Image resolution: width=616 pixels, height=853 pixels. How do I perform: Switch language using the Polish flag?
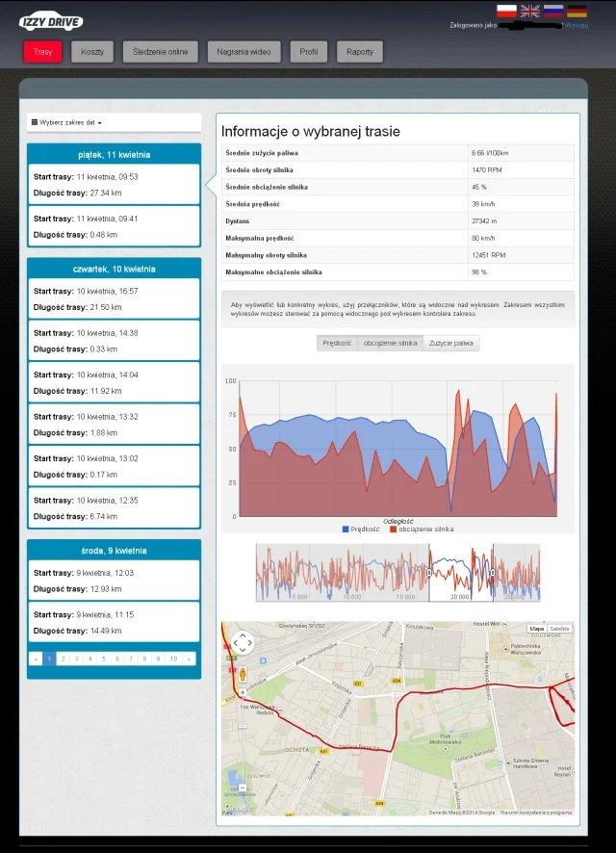coord(506,11)
